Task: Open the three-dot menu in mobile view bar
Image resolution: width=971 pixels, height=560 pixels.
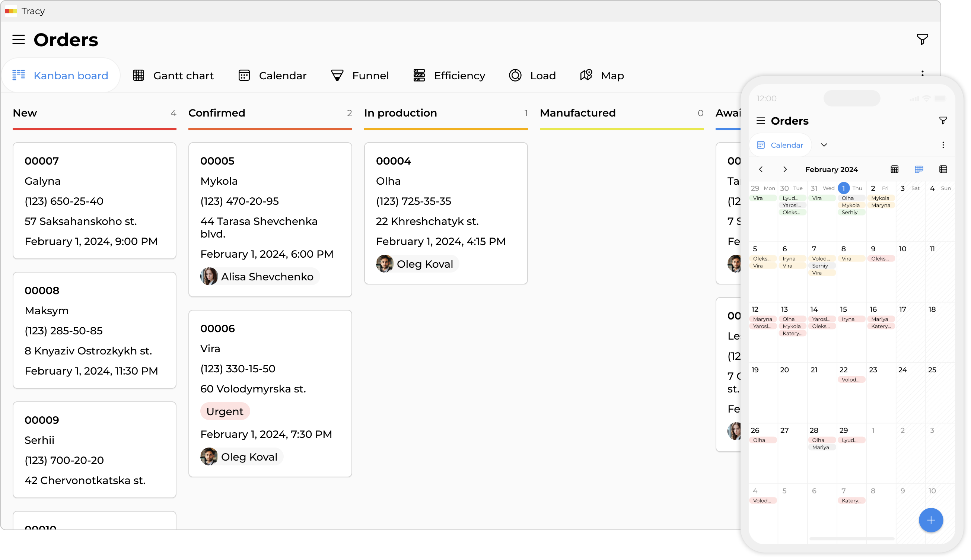Action: click(x=943, y=145)
